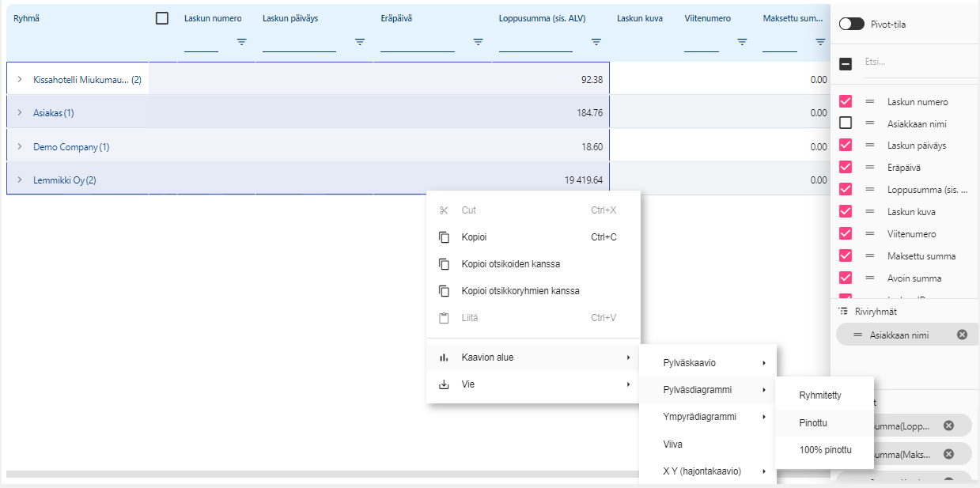Select the Pinottu chart type
The width and height of the screenshot is (980, 488).
pos(824,423)
